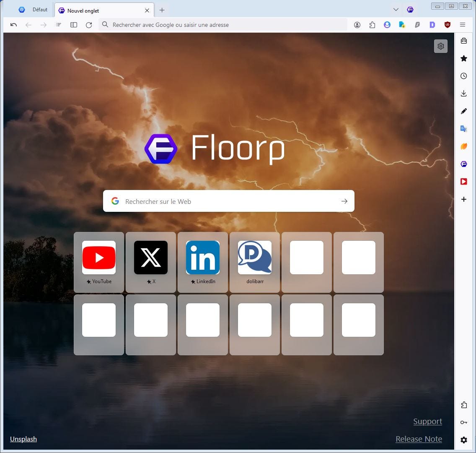Screen dimensions: 476x453
Task: Open the hamburger application menu
Action: click(x=463, y=25)
